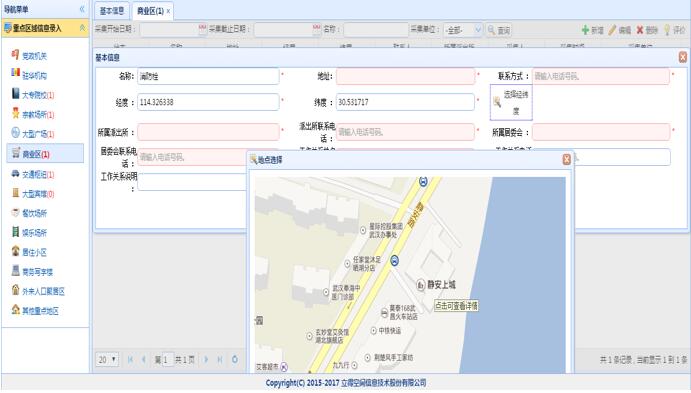The width and height of the screenshot is (691, 393).
Task: Open calendar for 采集截止日期
Action: 316,29
